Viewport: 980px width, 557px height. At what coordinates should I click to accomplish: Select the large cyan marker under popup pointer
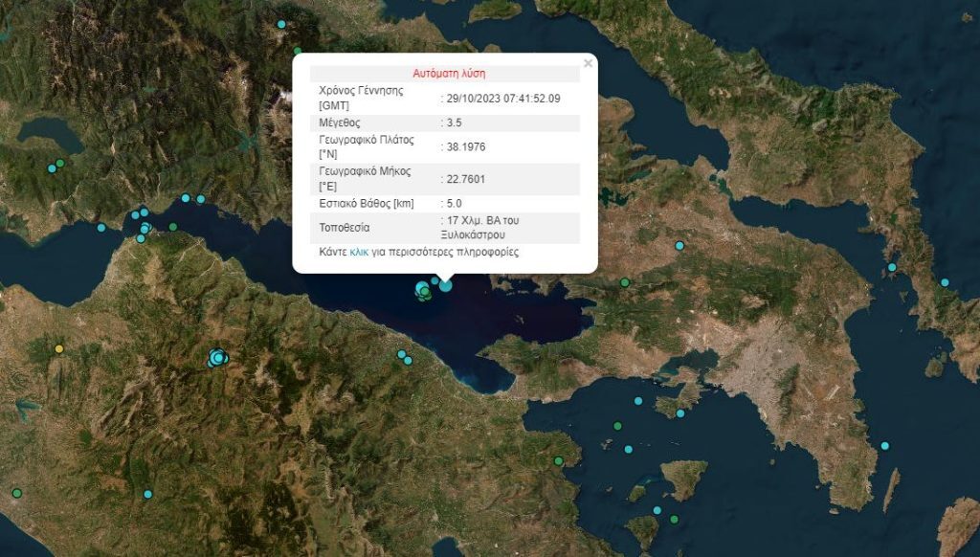coord(445,284)
